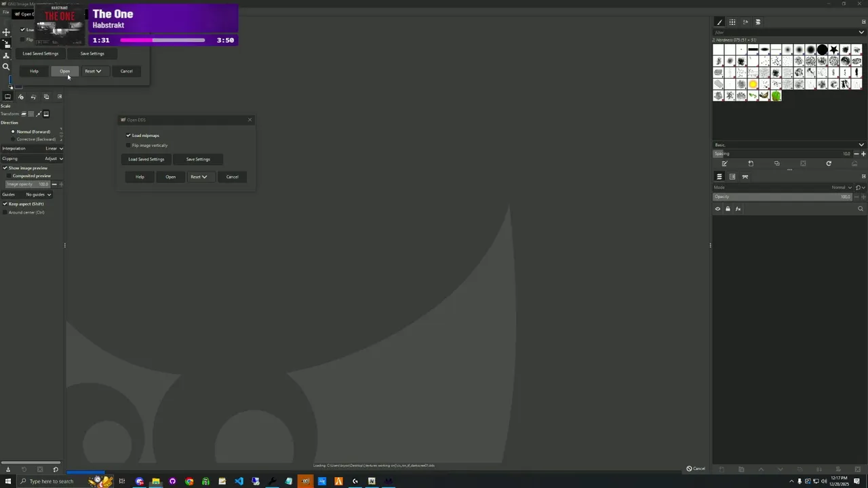Select the yellow sparks brush
Viewport: 868px width, 488px height.
(753, 84)
